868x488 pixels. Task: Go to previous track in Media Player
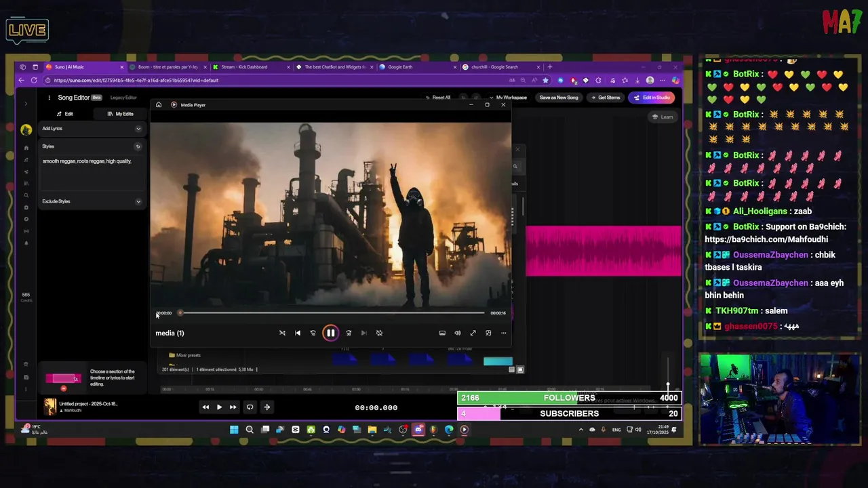coord(298,333)
